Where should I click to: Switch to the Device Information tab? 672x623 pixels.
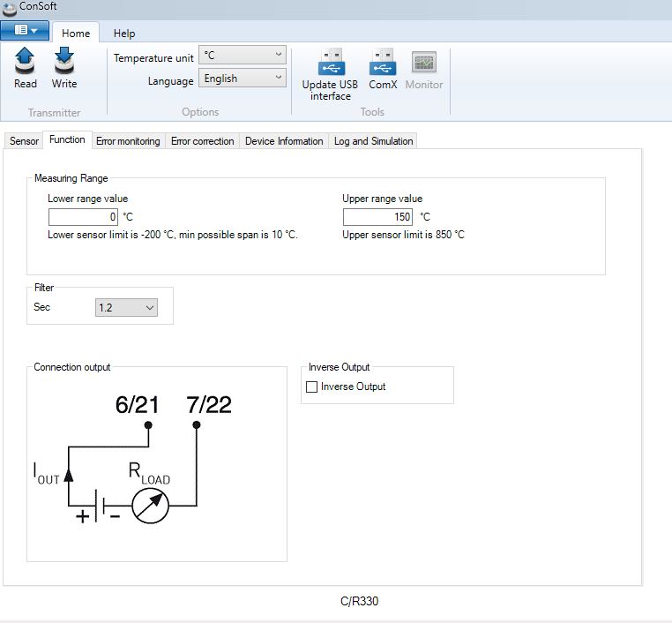(284, 140)
